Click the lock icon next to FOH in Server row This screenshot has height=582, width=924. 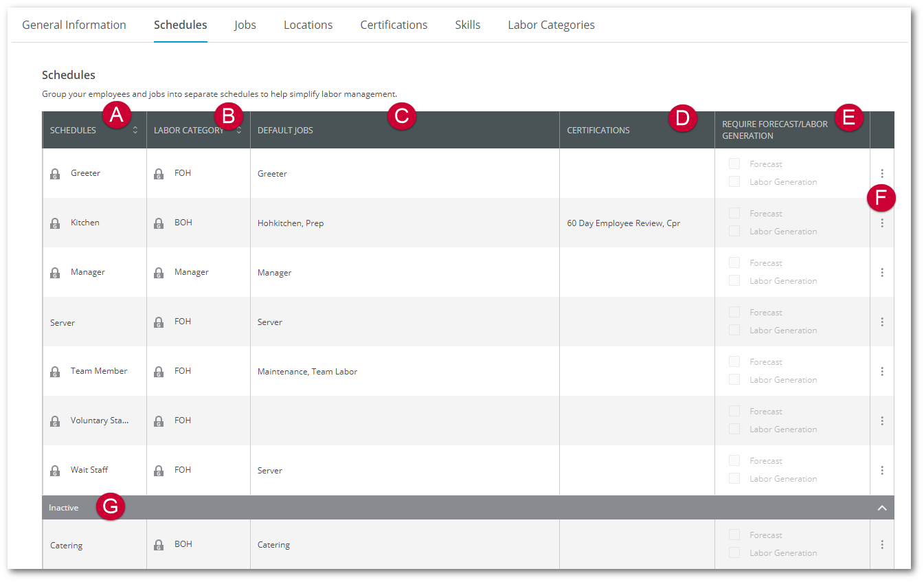pyautogui.click(x=159, y=322)
